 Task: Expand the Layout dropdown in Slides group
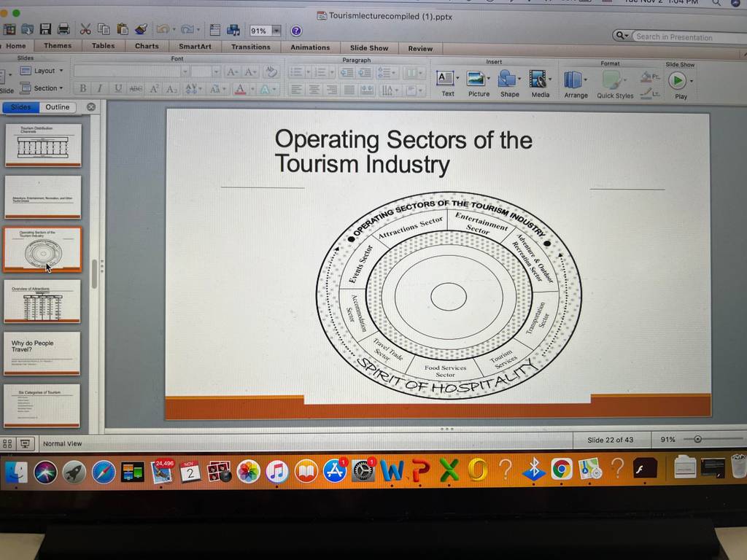(42, 71)
